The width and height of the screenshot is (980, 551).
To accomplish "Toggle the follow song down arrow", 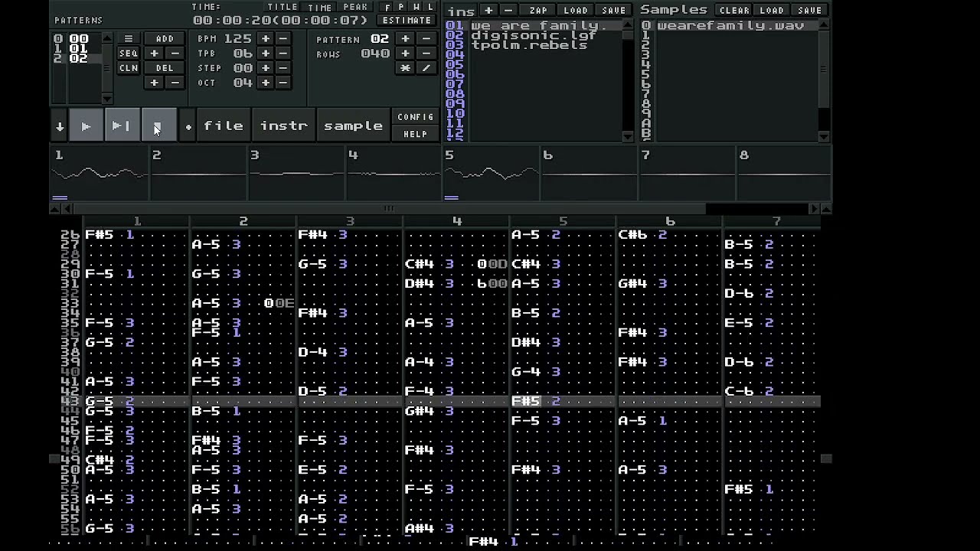I will [x=59, y=126].
